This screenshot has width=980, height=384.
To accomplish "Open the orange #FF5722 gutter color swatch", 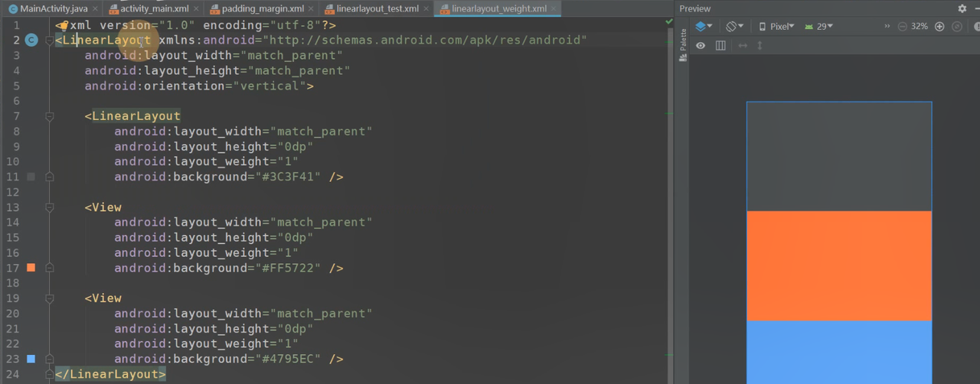I will pyautogui.click(x=31, y=268).
